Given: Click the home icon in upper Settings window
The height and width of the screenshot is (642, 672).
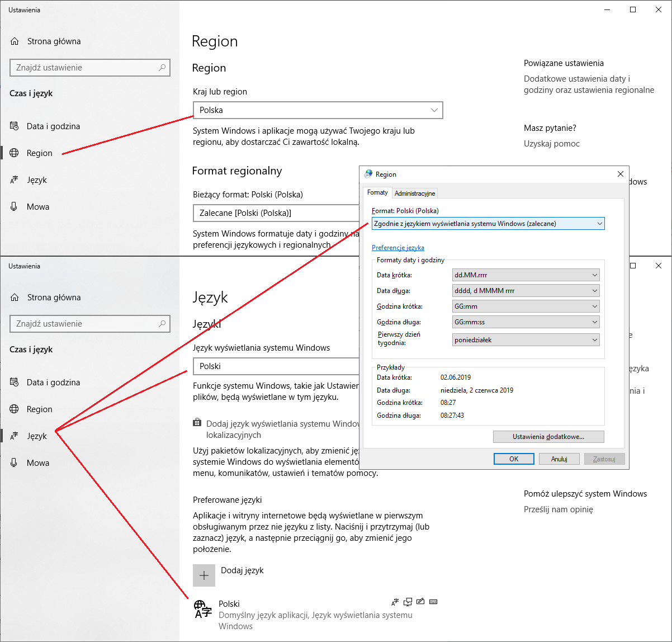Looking at the screenshot, I should (15, 41).
